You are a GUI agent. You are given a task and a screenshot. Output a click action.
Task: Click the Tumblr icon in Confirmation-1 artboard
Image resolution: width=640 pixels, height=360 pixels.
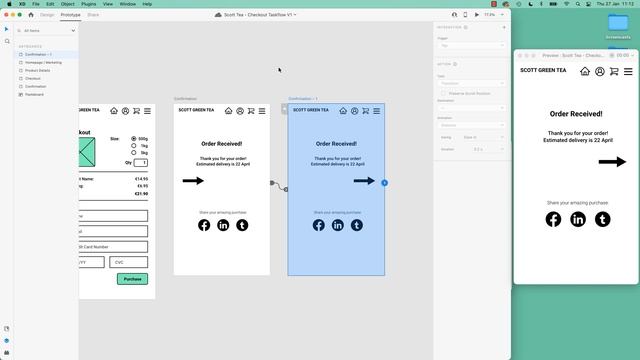(357, 225)
